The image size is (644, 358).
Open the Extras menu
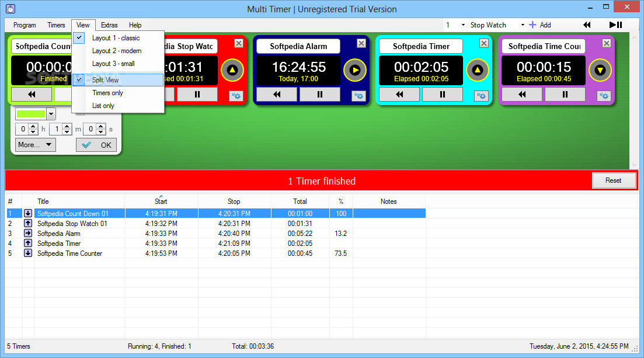[109, 25]
